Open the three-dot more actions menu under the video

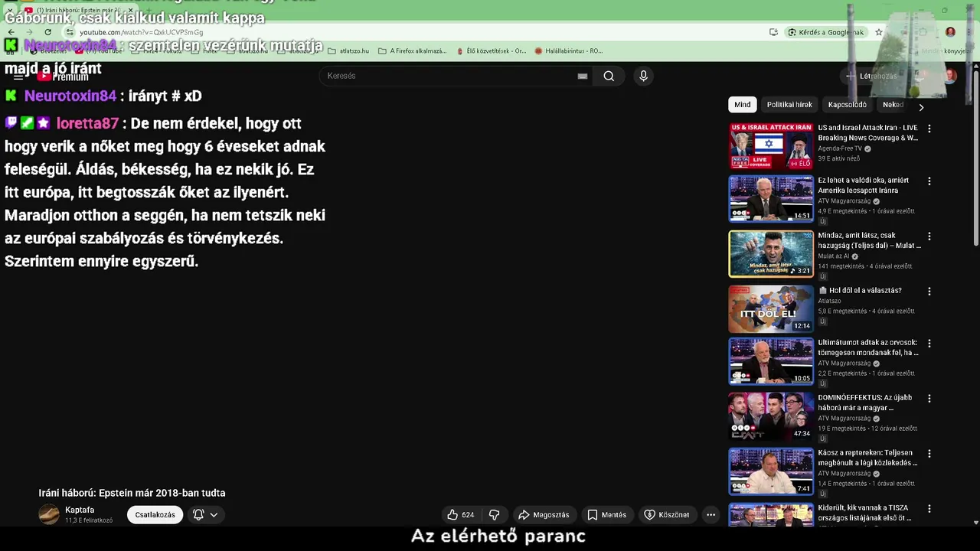[x=710, y=515]
